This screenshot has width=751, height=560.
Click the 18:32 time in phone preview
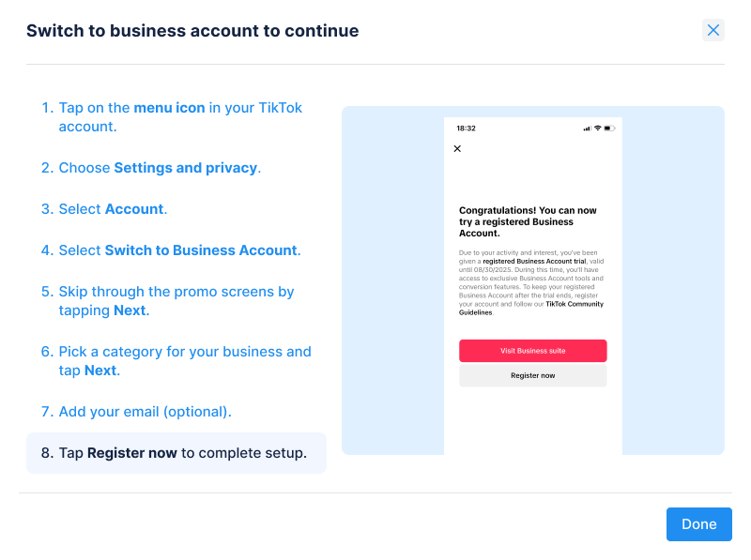coord(466,128)
